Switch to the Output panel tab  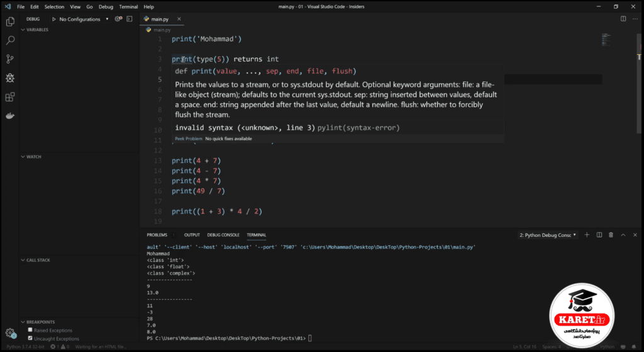pos(192,235)
